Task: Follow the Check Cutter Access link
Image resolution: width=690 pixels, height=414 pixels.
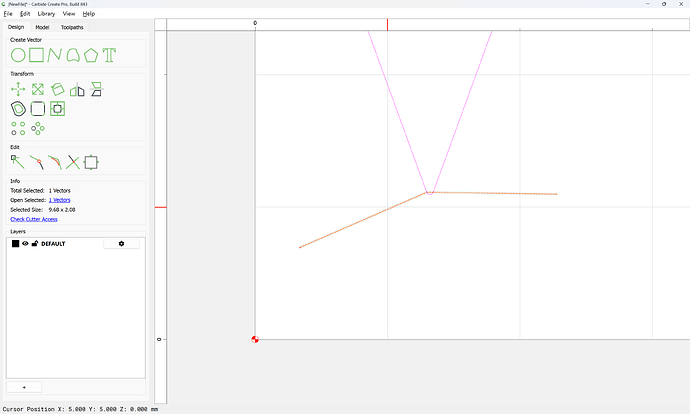Action: (x=34, y=219)
